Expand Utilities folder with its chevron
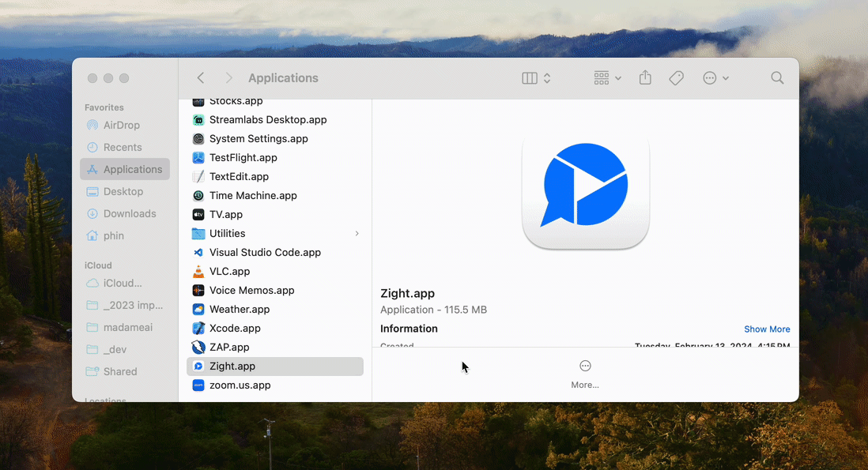Viewport: 868px width, 470px height. [357, 233]
